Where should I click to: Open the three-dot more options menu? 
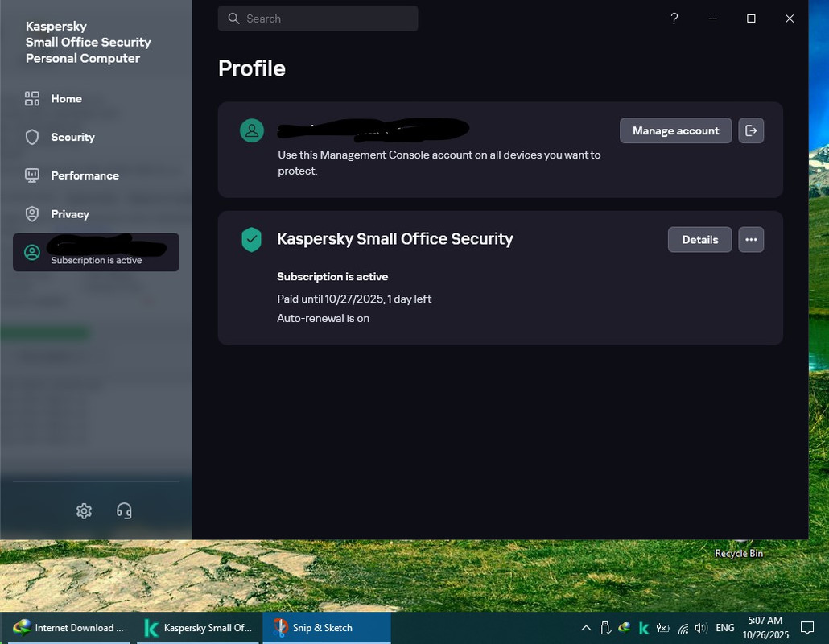(751, 240)
